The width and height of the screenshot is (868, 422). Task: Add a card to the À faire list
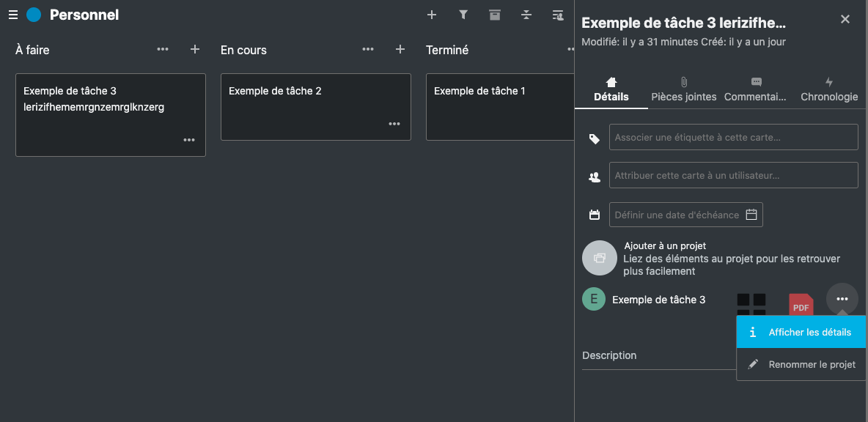pyautogui.click(x=195, y=49)
